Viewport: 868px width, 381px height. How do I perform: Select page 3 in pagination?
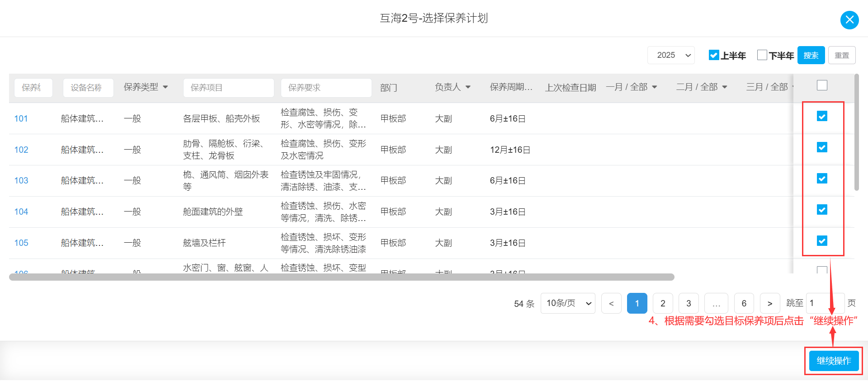tap(689, 303)
